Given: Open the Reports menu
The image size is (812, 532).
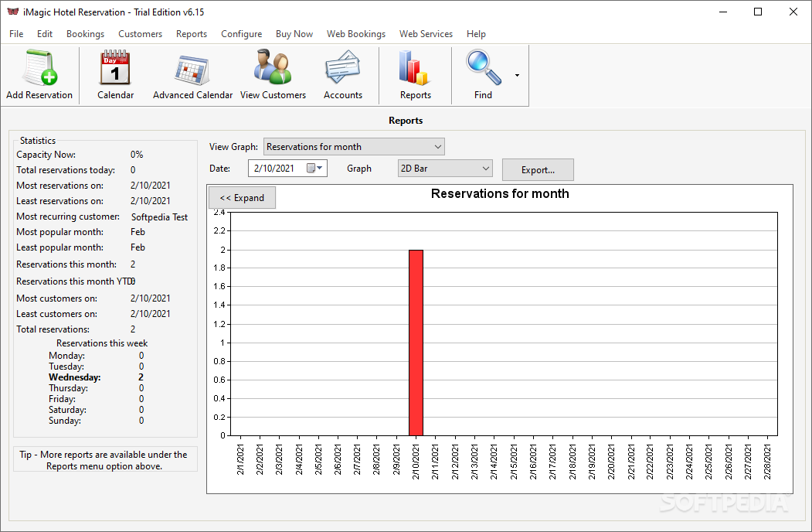Looking at the screenshot, I should pyautogui.click(x=191, y=34).
